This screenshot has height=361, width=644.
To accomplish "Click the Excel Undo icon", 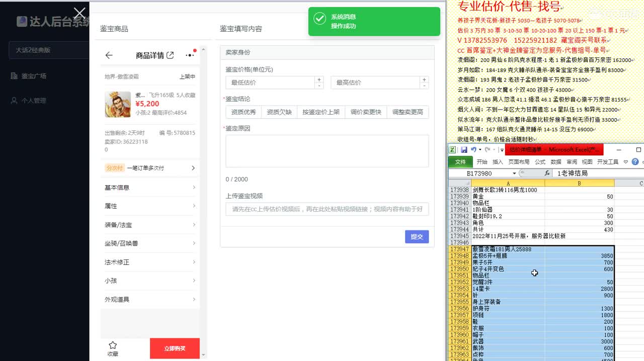I will (x=473, y=150).
